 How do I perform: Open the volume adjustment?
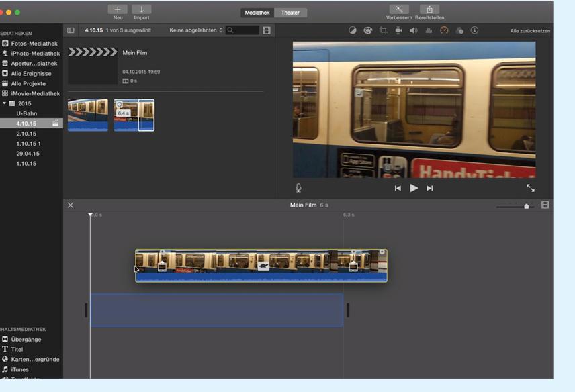pyautogui.click(x=414, y=30)
